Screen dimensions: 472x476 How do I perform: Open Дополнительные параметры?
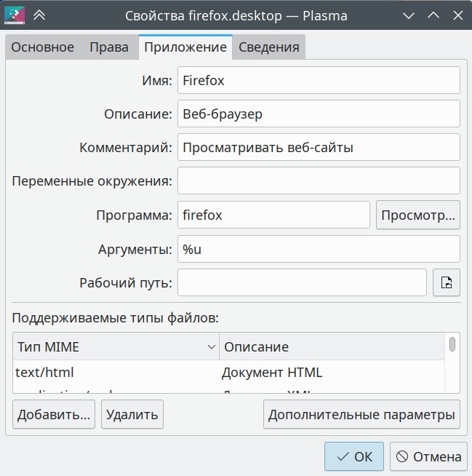click(x=361, y=414)
